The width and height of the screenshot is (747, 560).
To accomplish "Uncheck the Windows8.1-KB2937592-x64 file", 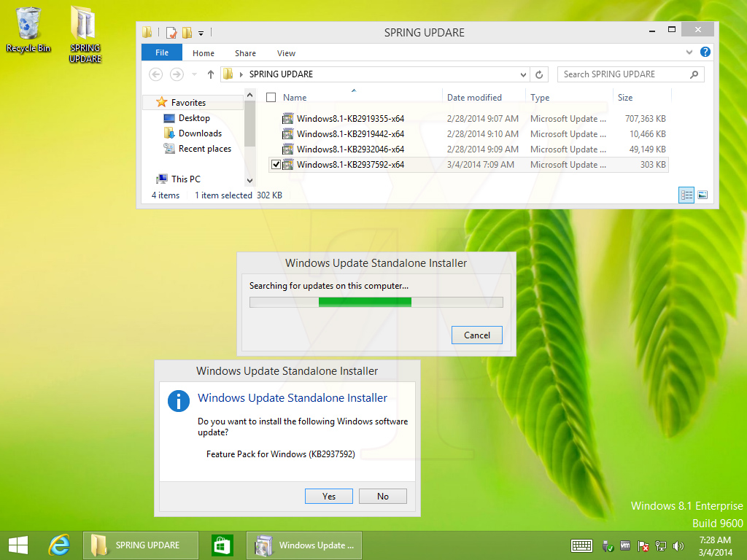I will [276, 165].
